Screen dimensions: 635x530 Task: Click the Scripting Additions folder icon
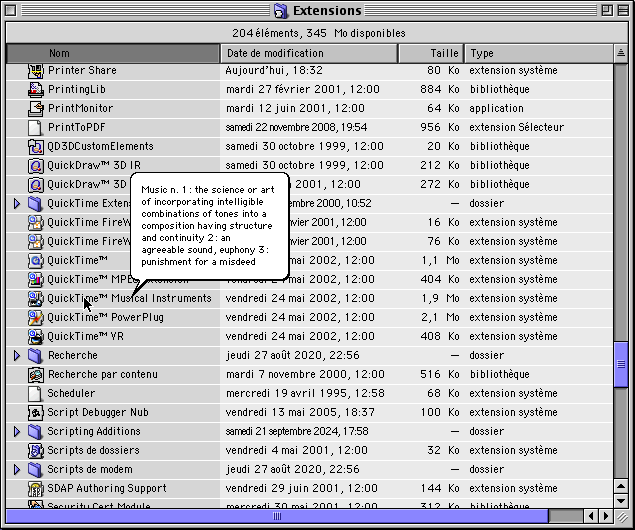pos(36,432)
